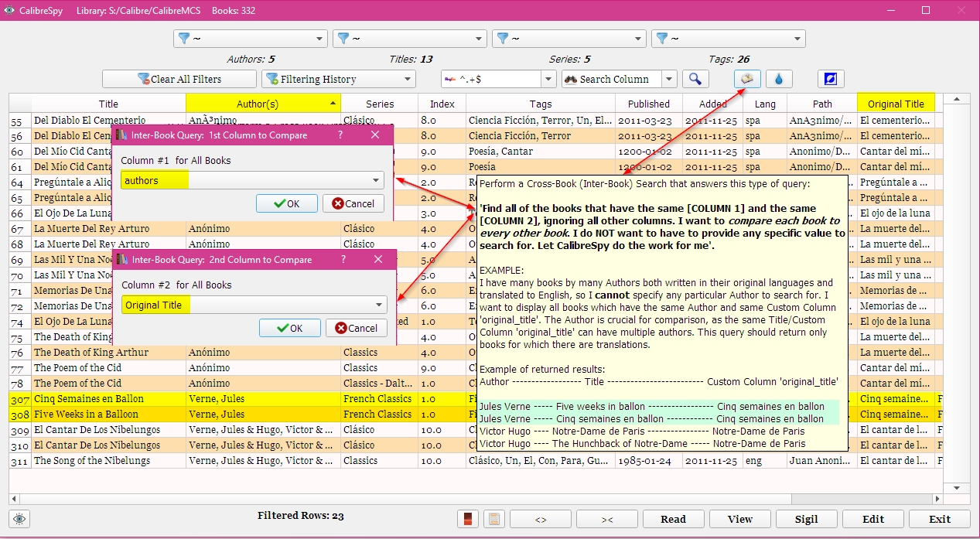Click the Exit button
The image size is (980, 539).
pyautogui.click(x=939, y=519)
